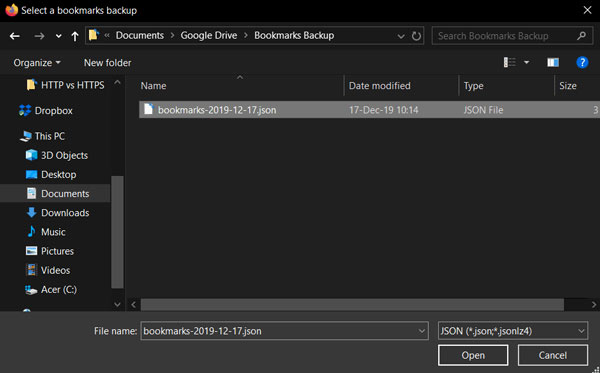Select Google Drive in the address path
The height and width of the screenshot is (373, 600).
tap(209, 35)
